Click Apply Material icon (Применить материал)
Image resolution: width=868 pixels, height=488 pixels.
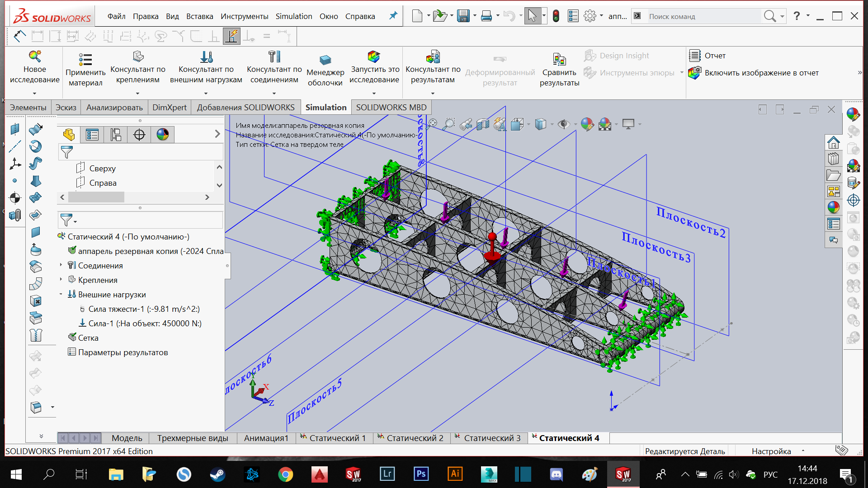click(x=85, y=60)
